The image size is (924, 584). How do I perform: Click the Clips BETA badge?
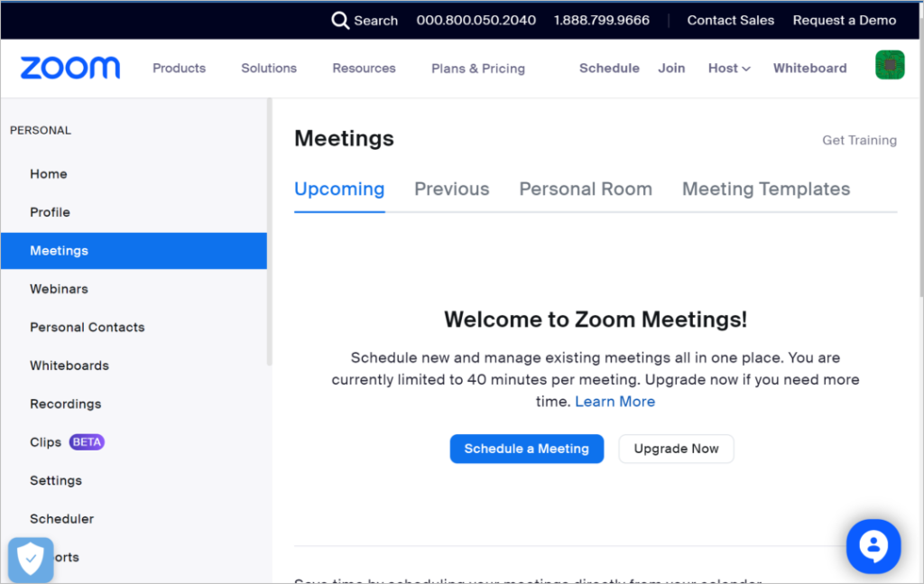tap(87, 442)
